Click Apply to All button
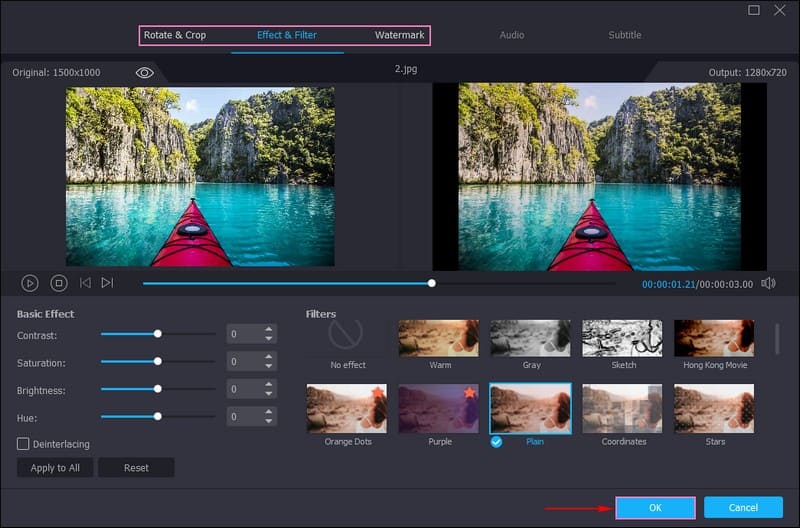800x528 pixels. pos(55,468)
